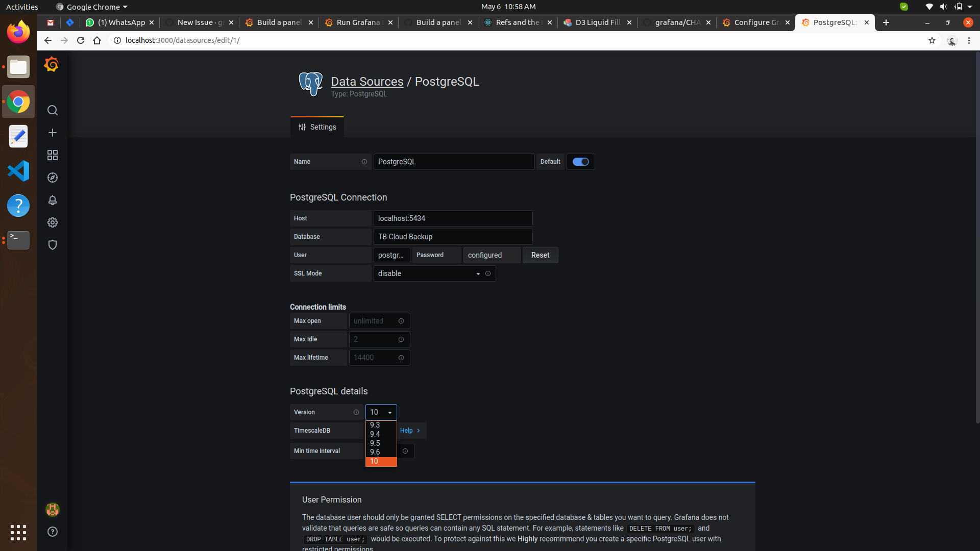
Task: Select version 9.3 from the list
Action: (381, 425)
